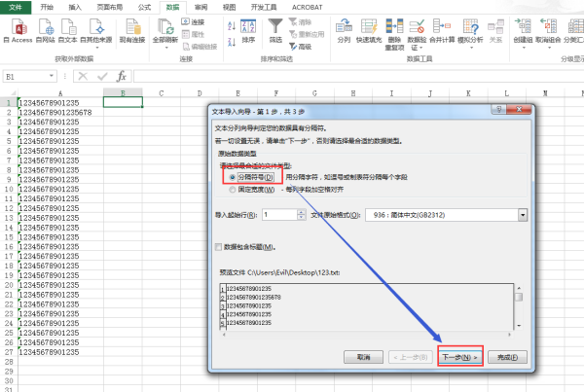Switch to the Formulas (公式) tab

(144, 7)
